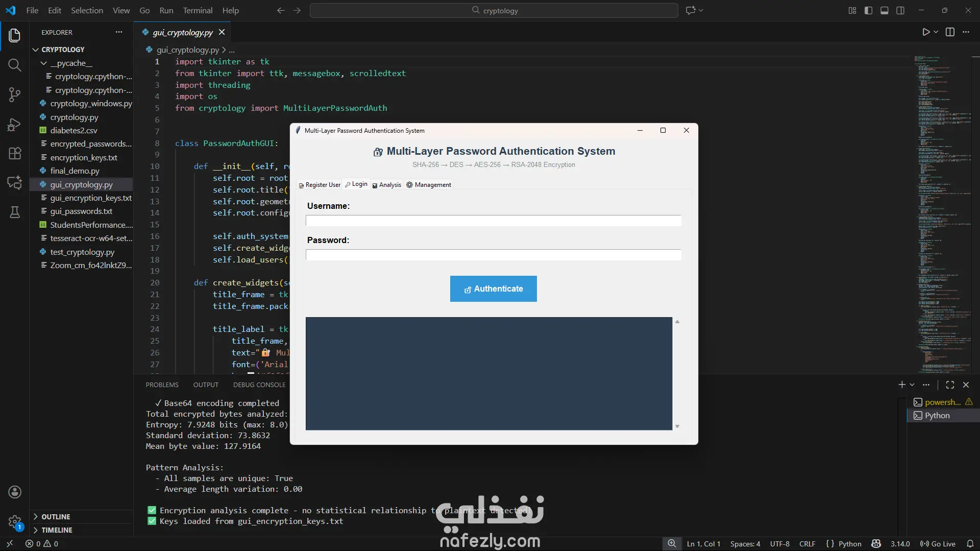Open notifications bell in status bar
Screen dimensions: 980x551
pos(970,544)
